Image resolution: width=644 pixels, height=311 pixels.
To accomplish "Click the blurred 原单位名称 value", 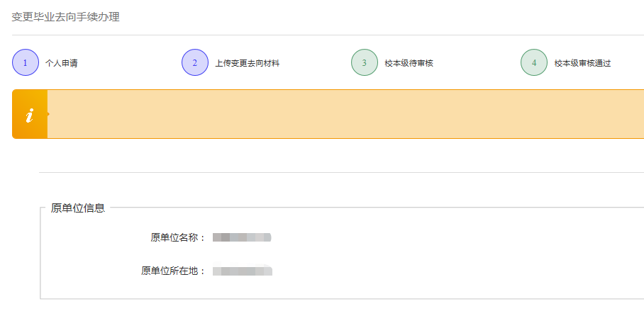I will click(x=242, y=237).
